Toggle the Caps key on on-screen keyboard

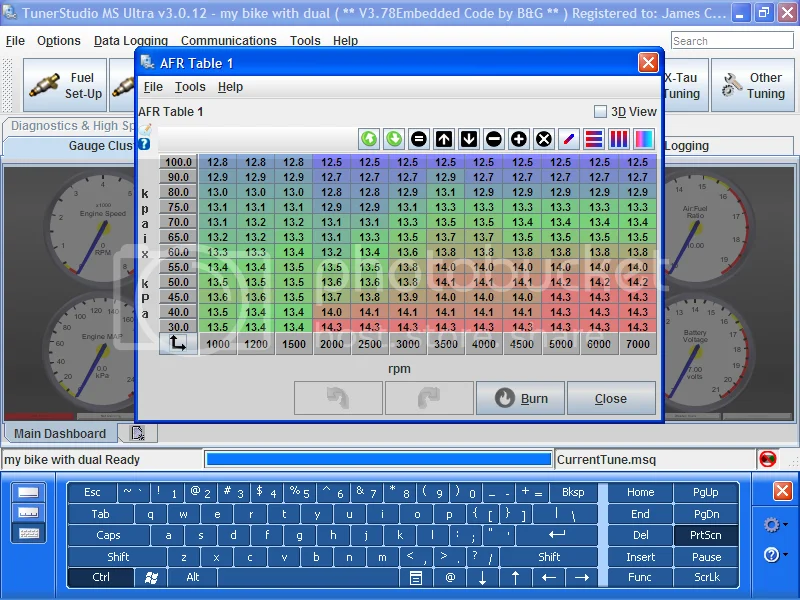108,535
